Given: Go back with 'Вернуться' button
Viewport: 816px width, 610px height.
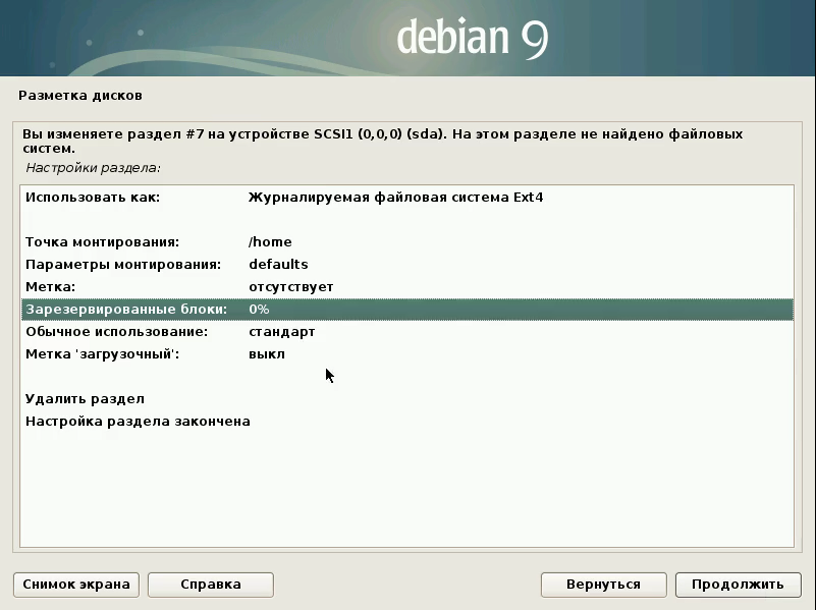Looking at the screenshot, I should coord(603,584).
